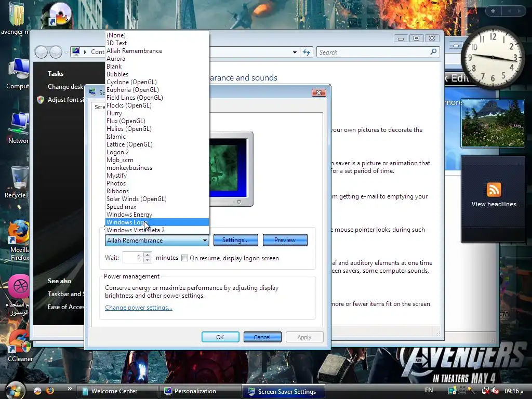
Task: Click the Search magnifier icon
Action: pyautogui.click(x=433, y=52)
